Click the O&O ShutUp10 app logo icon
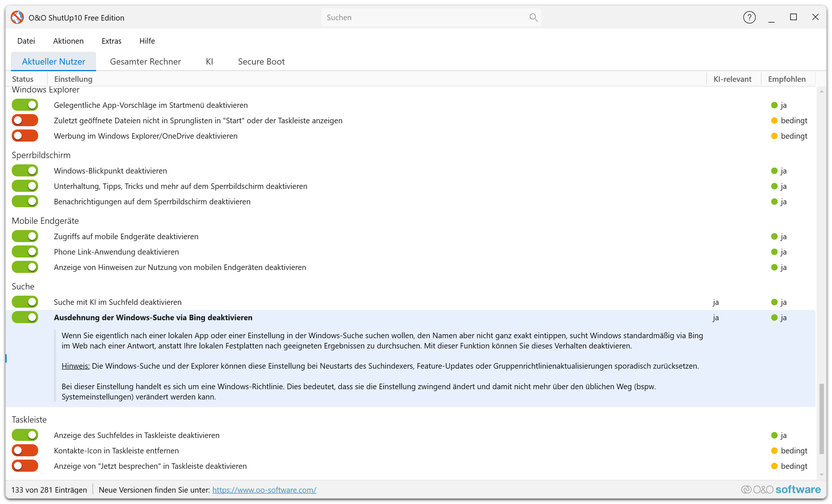Viewport: 832px width, 504px height. coord(17,17)
